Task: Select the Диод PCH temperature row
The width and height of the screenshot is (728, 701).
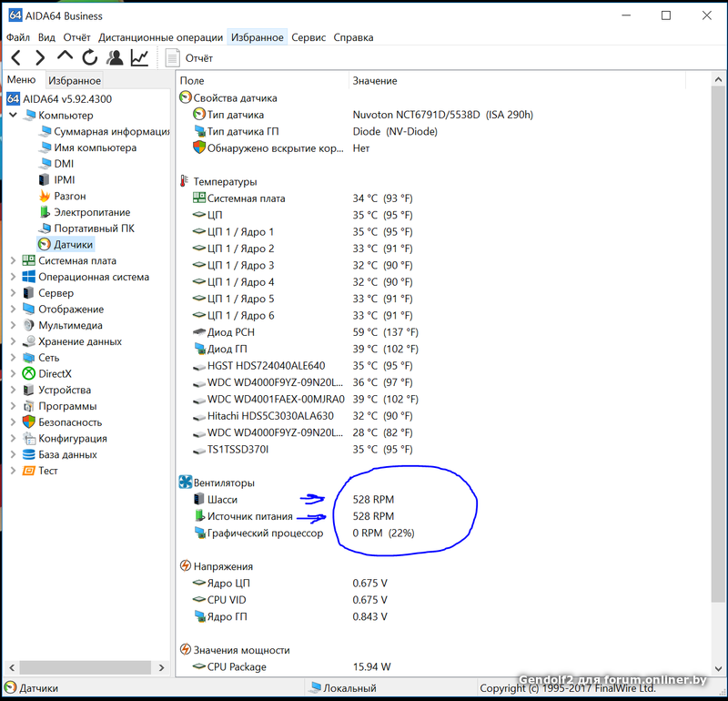Action: 230,332
